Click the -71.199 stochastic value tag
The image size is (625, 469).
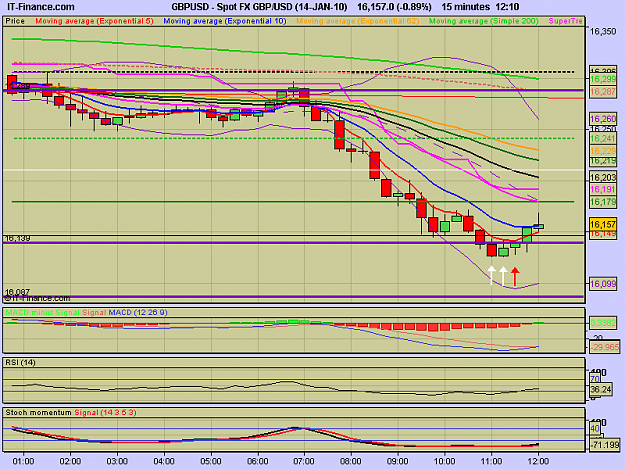point(605,445)
